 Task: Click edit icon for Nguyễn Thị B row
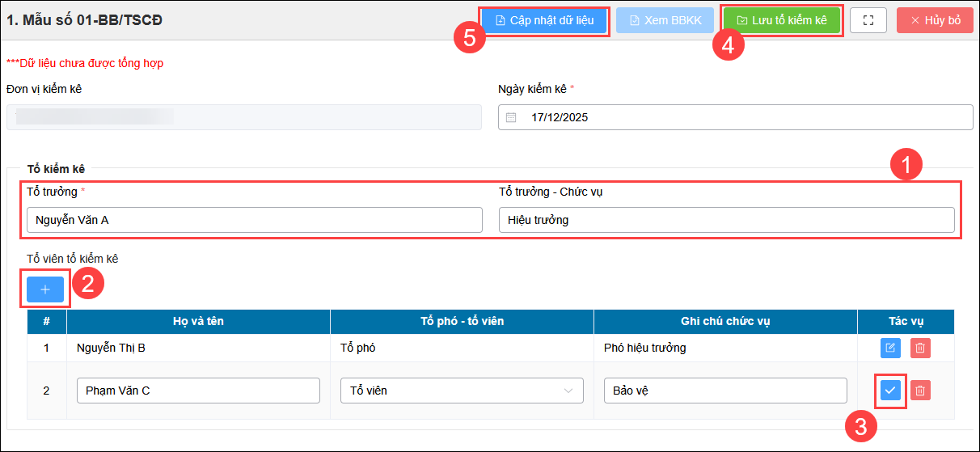(889, 348)
